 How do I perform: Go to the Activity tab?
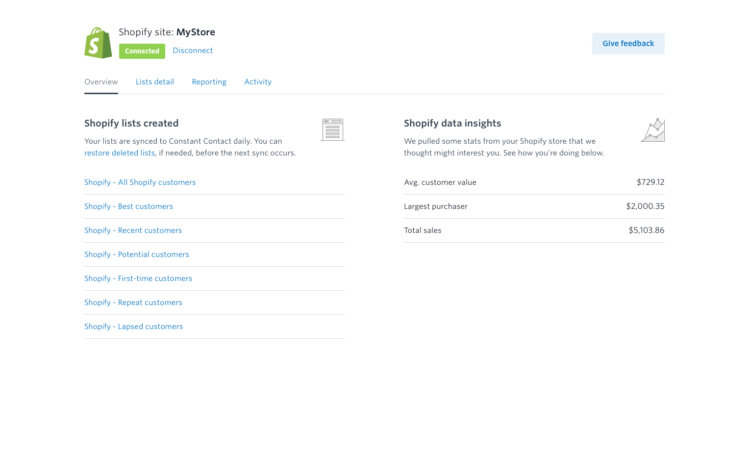pos(258,82)
